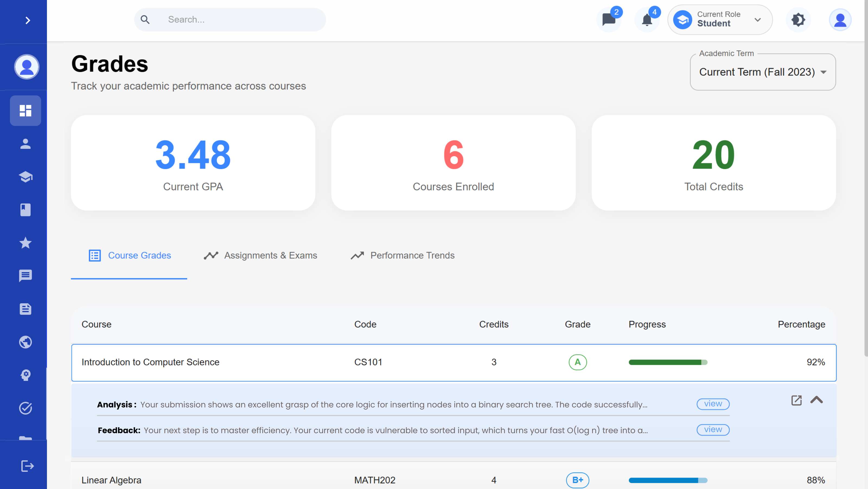Screen dimensions: 868x489
Task: Open the AI assistant head icon in sidebar
Action: tap(25, 375)
